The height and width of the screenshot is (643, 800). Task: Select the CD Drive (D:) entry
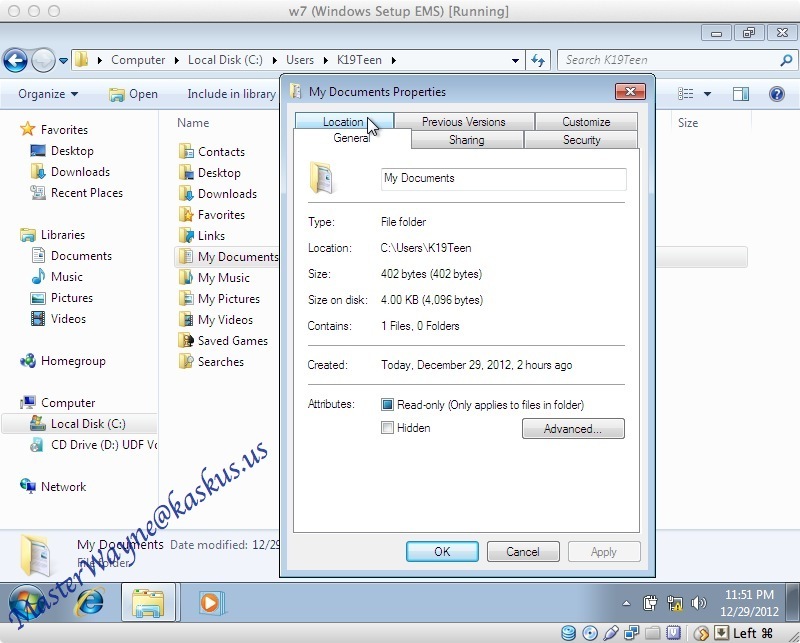pos(93,444)
